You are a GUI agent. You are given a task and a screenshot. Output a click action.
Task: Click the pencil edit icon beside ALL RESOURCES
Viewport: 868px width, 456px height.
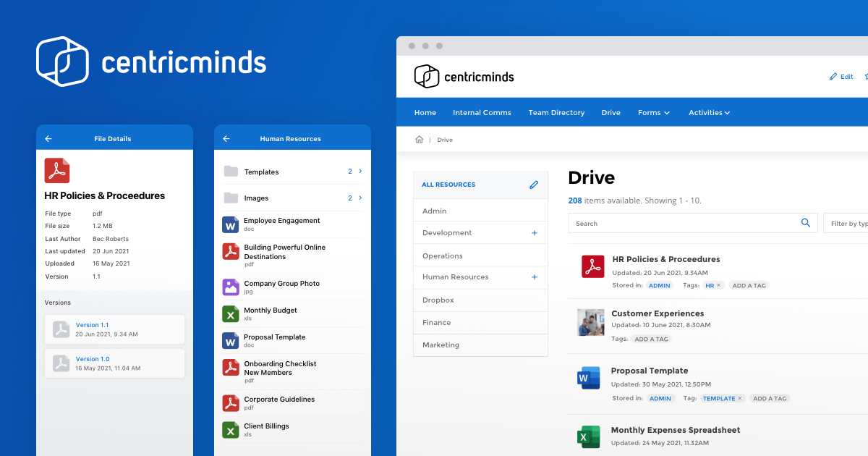534,185
